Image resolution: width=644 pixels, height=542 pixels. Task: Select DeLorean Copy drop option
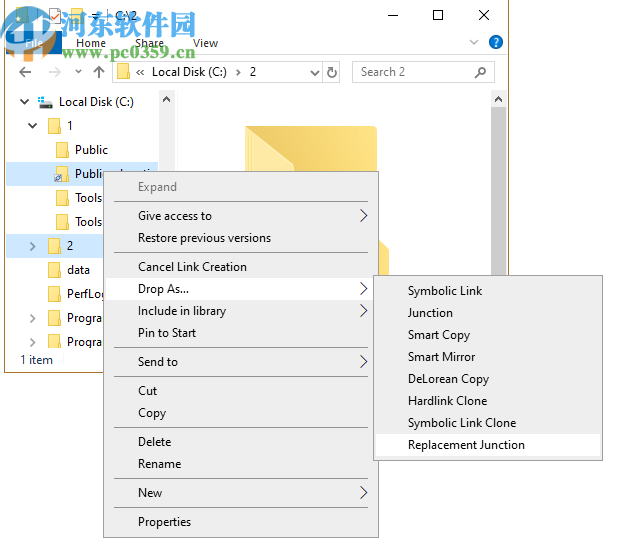tap(488, 379)
